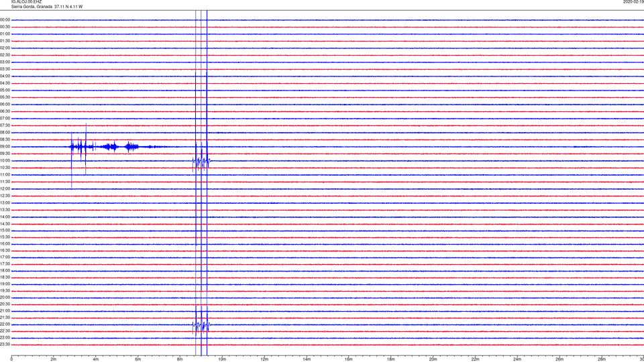Choose the 15:00 trace label
644x362 pixels.
pyautogui.click(x=5, y=231)
